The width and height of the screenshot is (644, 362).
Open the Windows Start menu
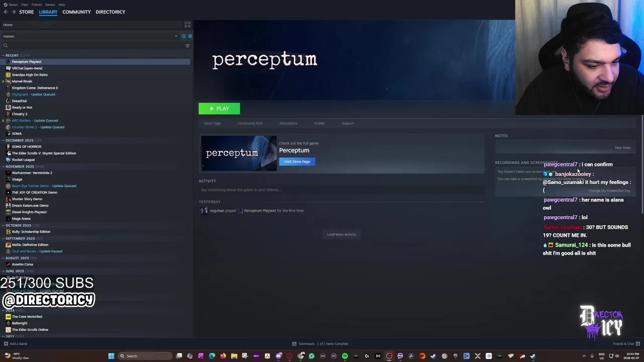111,356
